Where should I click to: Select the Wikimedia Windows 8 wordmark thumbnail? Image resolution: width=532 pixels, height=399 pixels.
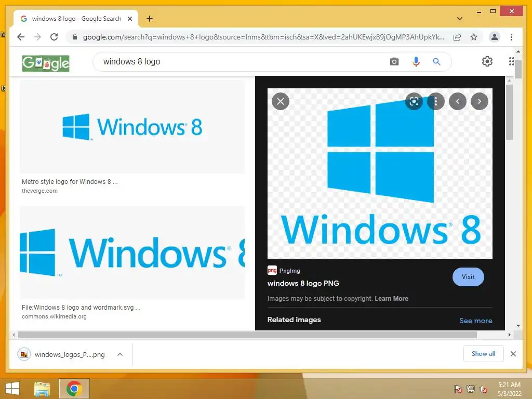pos(132,252)
